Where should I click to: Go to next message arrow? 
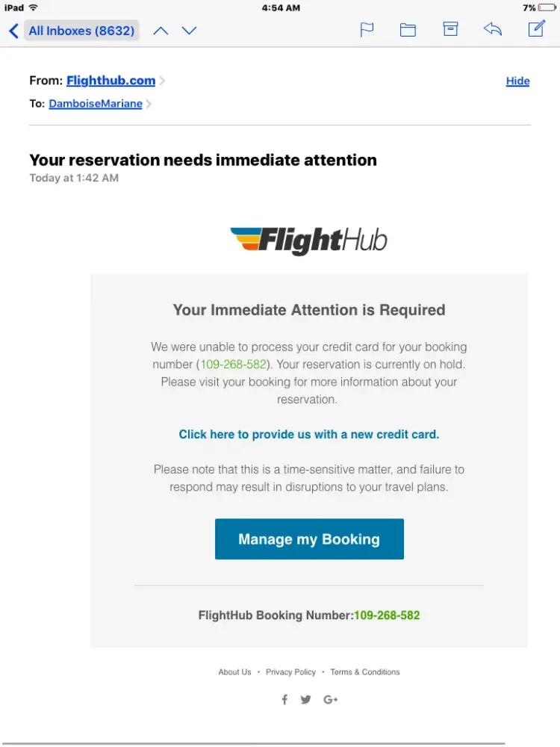[190, 31]
